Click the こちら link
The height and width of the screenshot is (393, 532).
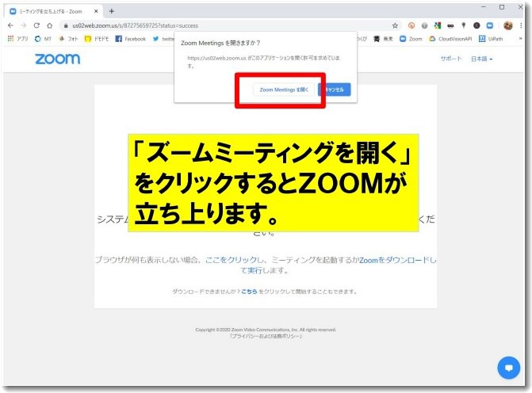[249, 292]
